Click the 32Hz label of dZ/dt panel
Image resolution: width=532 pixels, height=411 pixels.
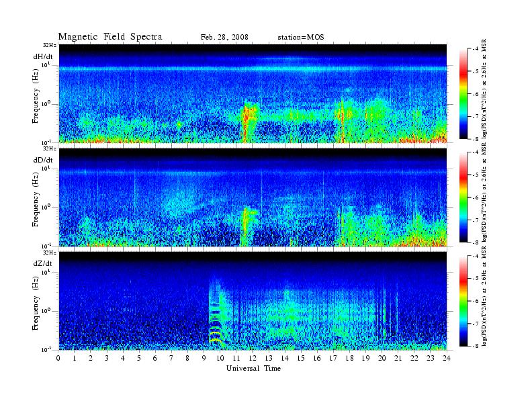pyautogui.click(x=50, y=253)
